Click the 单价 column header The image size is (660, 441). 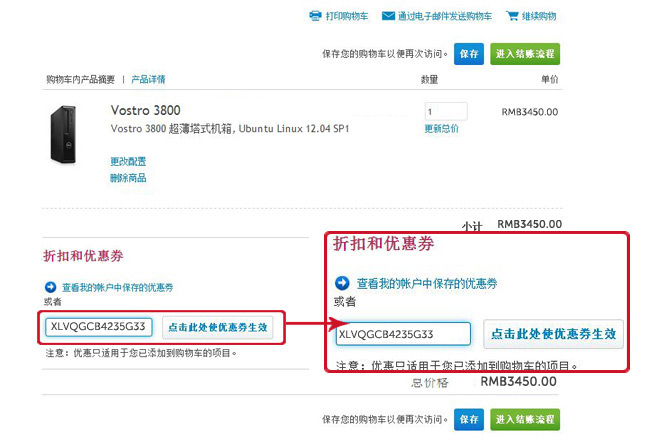pos(549,79)
